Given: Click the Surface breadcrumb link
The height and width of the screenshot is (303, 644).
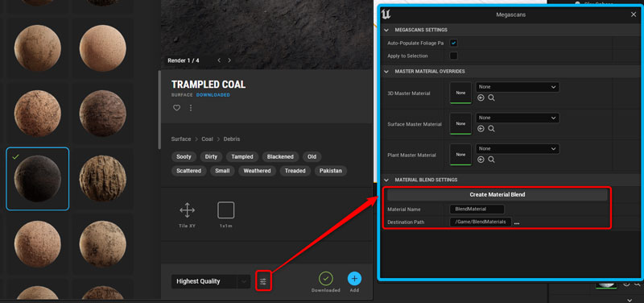Looking at the screenshot, I should (181, 139).
